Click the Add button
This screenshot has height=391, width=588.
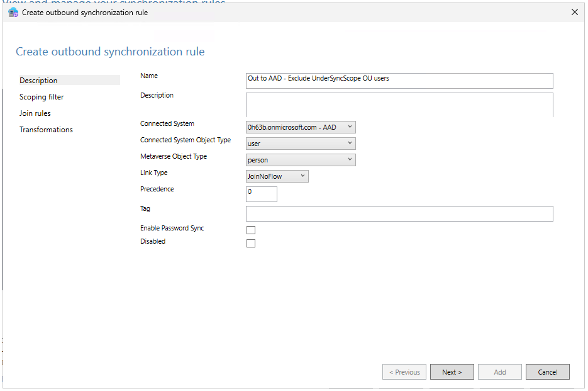coord(499,371)
